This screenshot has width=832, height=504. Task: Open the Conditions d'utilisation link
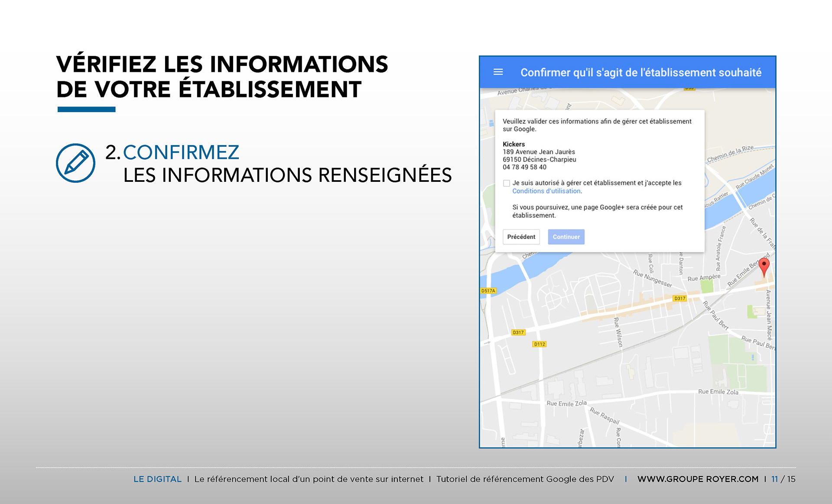546,191
